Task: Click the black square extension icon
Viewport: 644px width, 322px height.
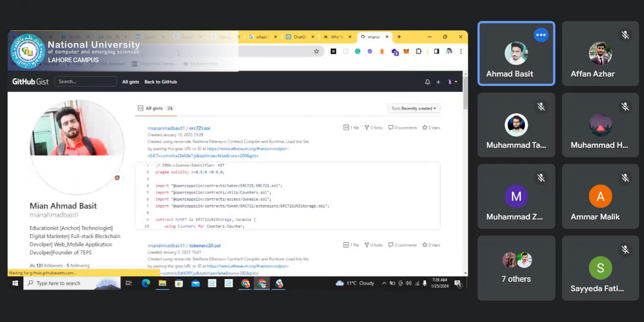Action: coord(333,51)
